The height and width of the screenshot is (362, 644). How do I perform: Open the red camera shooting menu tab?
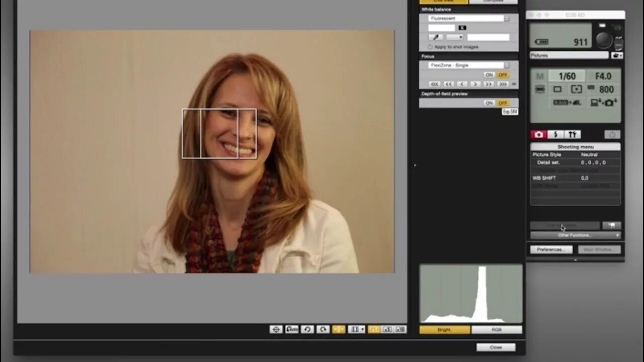pyautogui.click(x=539, y=134)
